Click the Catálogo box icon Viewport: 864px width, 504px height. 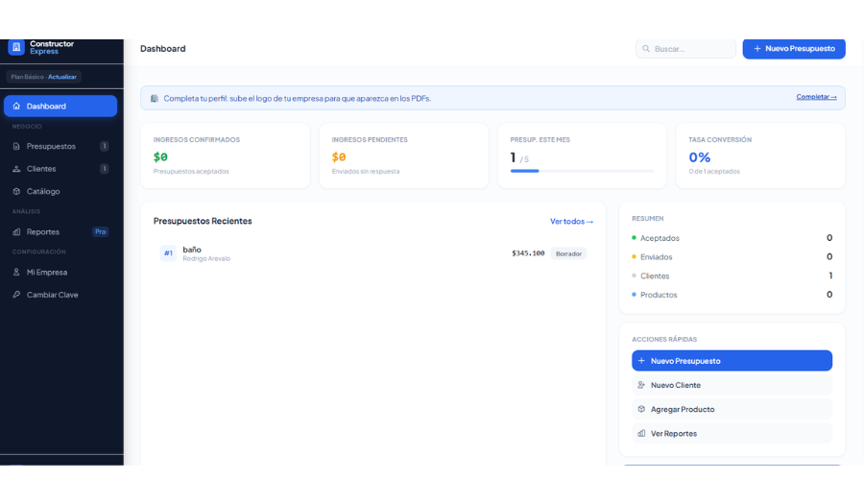pos(16,192)
